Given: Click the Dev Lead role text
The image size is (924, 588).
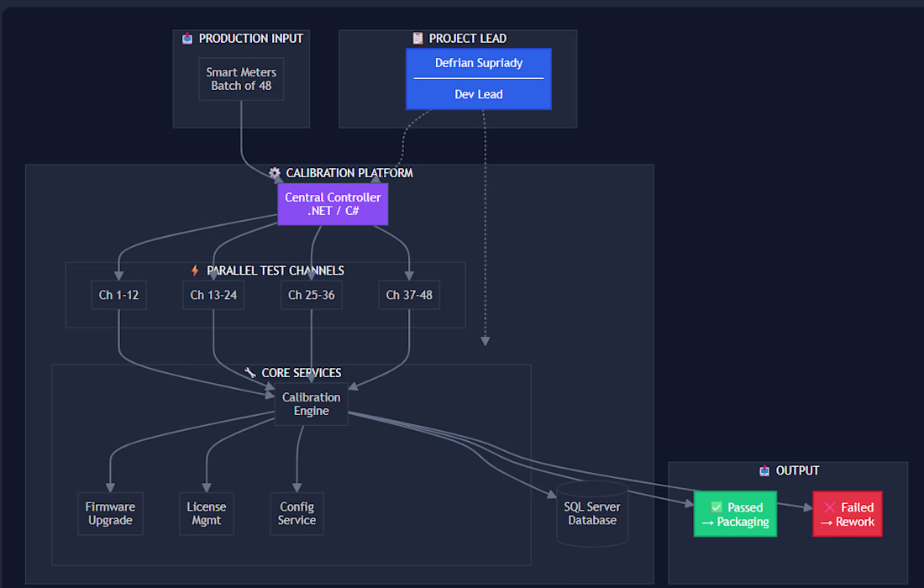Looking at the screenshot, I should [x=479, y=94].
